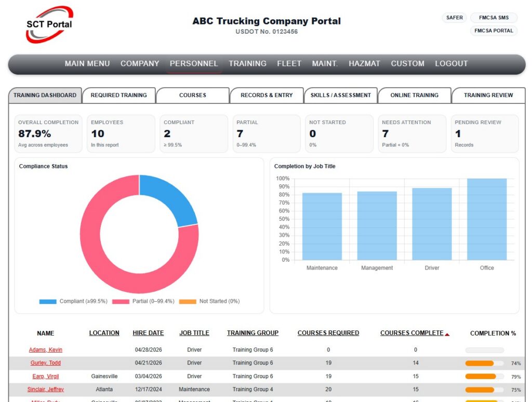Switch to the Records & Entry tab
Screen dimensions: 532x402
click(267, 96)
